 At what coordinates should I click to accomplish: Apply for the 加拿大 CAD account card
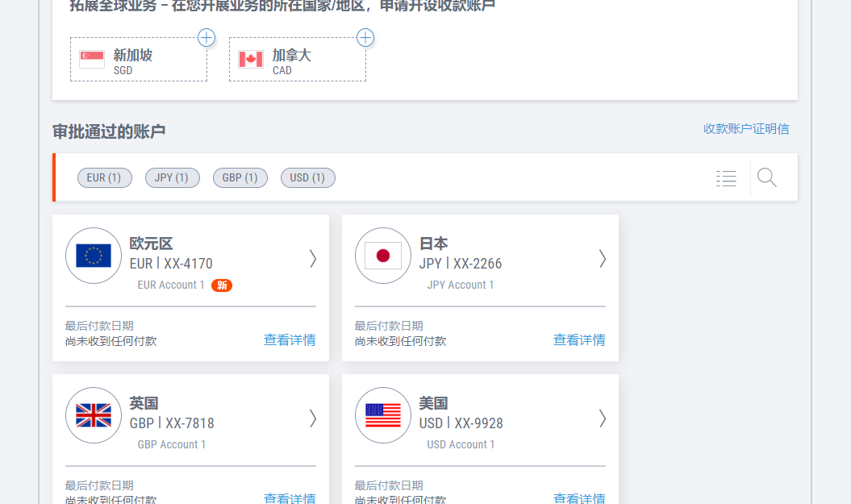298,59
